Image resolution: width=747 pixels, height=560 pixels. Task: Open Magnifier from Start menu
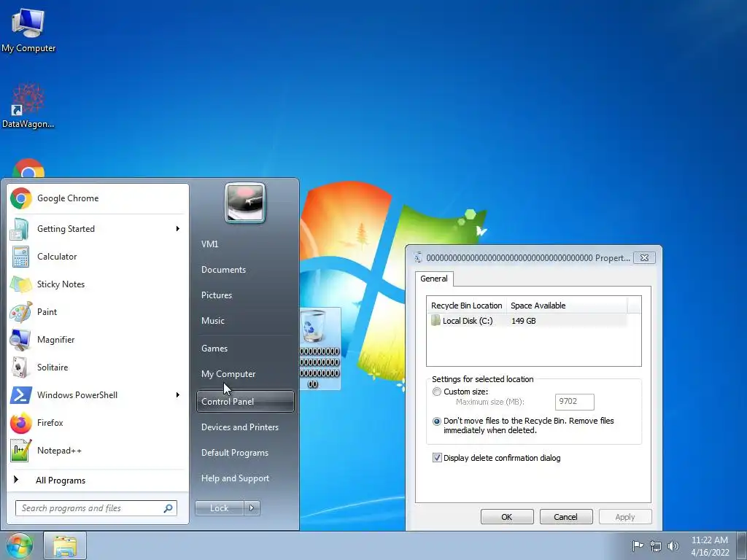point(98,340)
